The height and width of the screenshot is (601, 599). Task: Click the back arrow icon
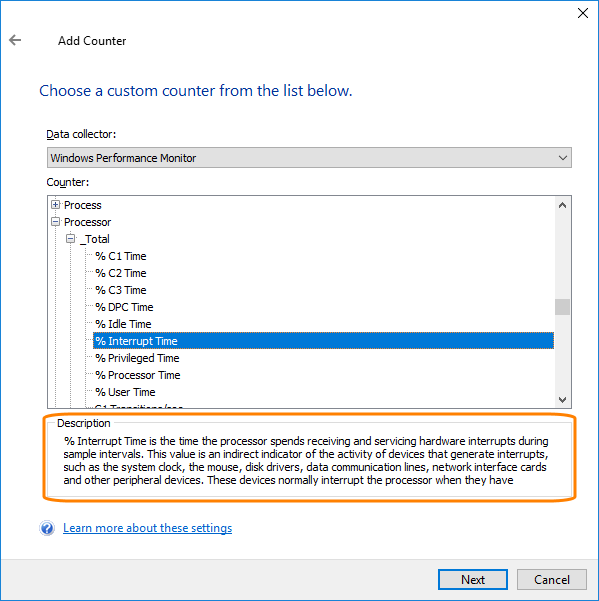click(x=15, y=40)
